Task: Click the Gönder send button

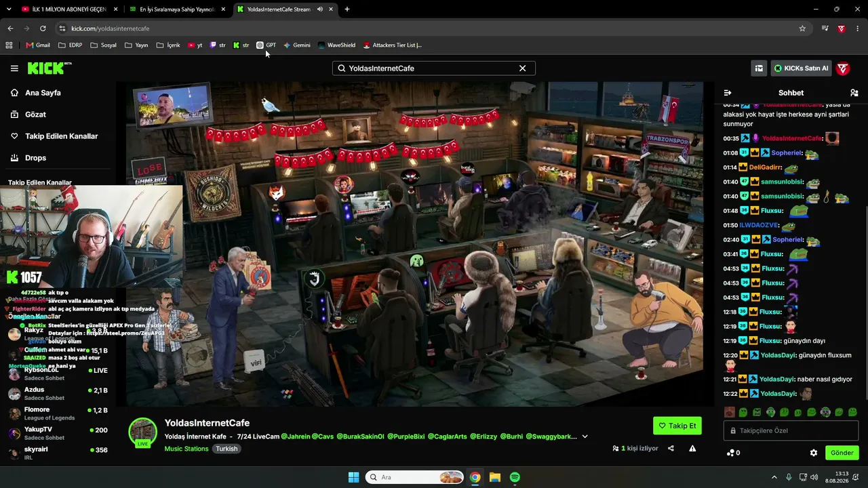Action: click(x=842, y=453)
